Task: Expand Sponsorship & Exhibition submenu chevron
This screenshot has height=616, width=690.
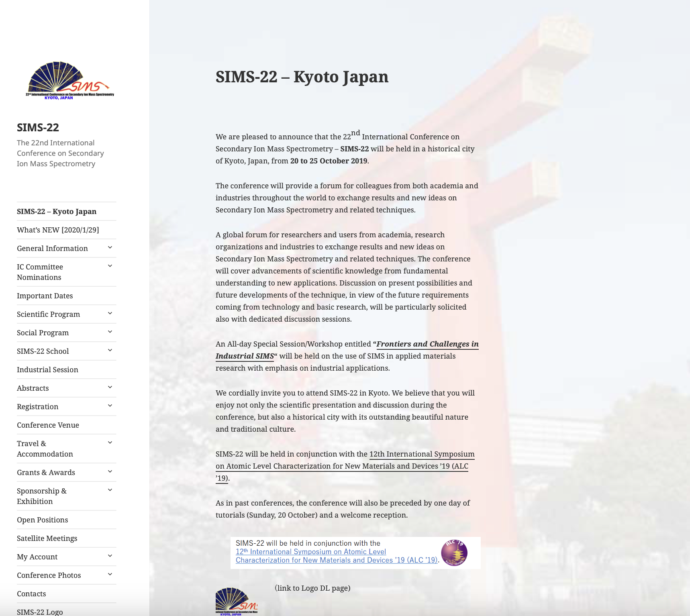Action: 110,490
